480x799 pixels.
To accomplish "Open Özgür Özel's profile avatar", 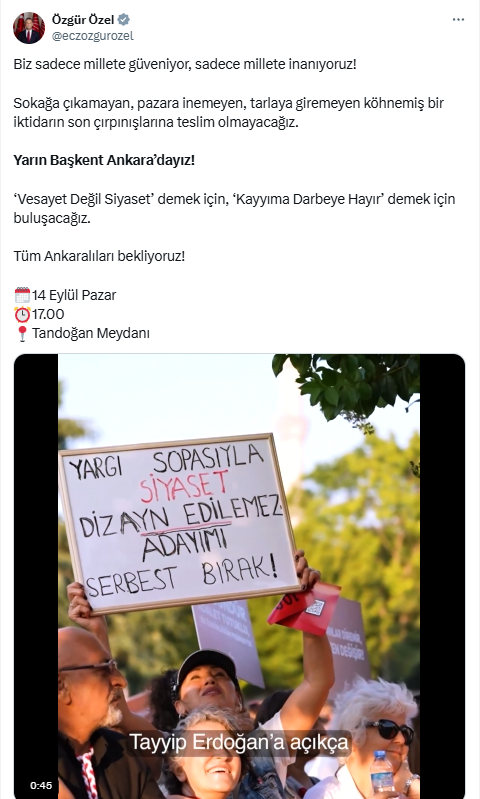I will point(29,28).
